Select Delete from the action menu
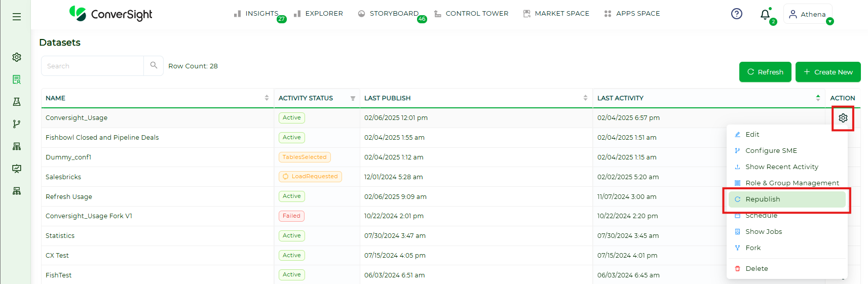868x284 pixels. pos(757,269)
